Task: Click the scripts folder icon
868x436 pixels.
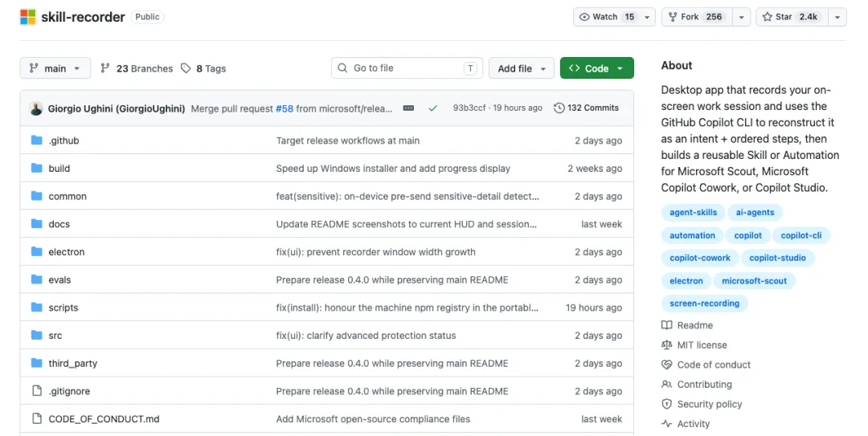Action: (x=36, y=307)
